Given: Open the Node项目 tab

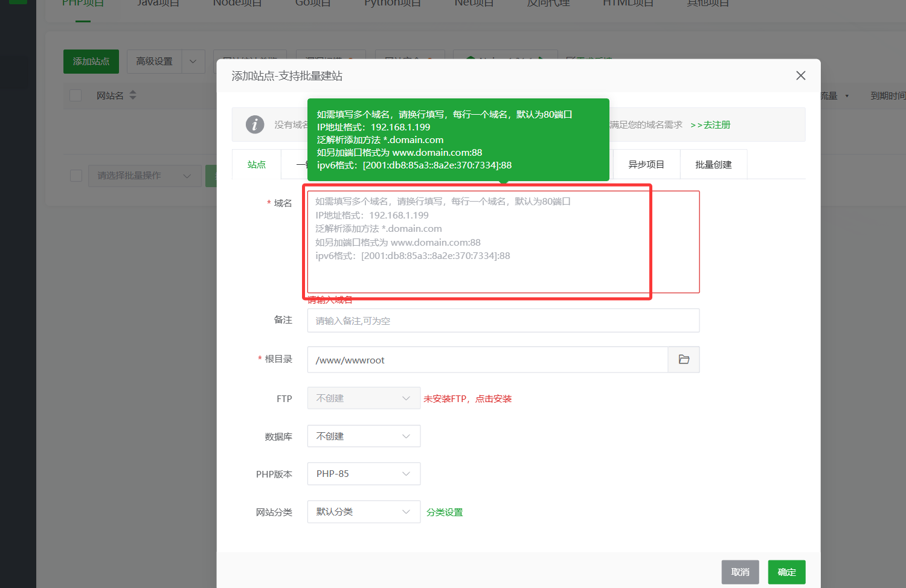Looking at the screenshot, I should point(237,4).
